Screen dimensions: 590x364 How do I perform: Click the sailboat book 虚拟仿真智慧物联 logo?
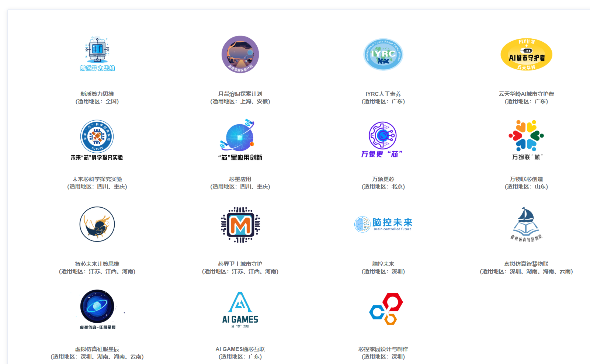tap(526, 225)
